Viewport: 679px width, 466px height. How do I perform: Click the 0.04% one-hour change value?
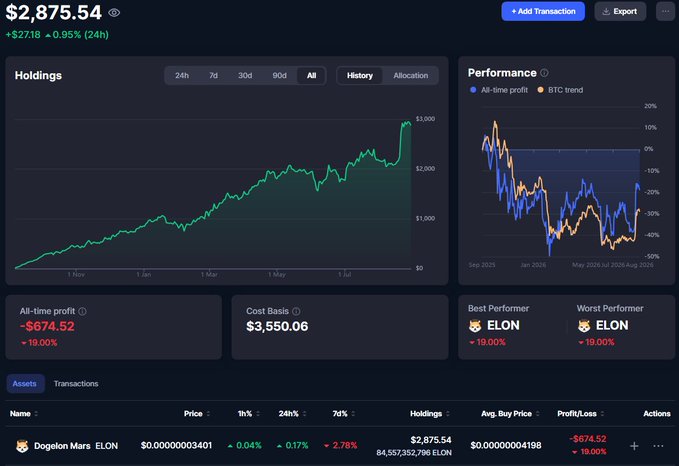click(245, 445)
